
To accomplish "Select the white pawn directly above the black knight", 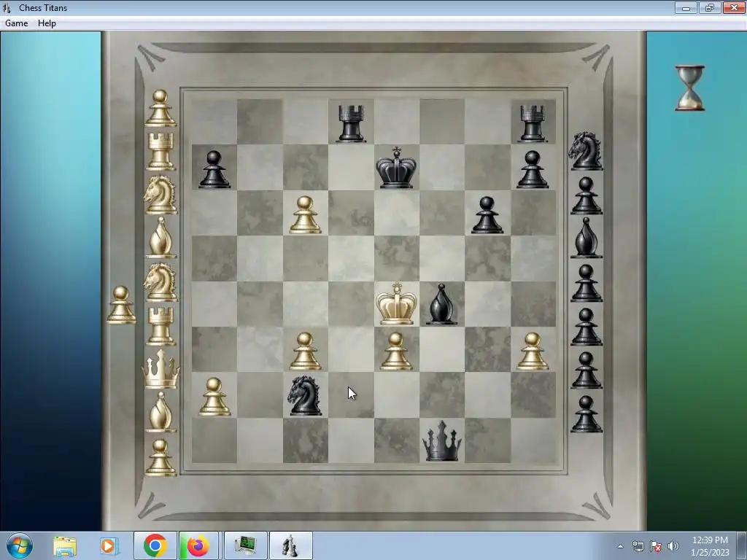I will (305, 351).
